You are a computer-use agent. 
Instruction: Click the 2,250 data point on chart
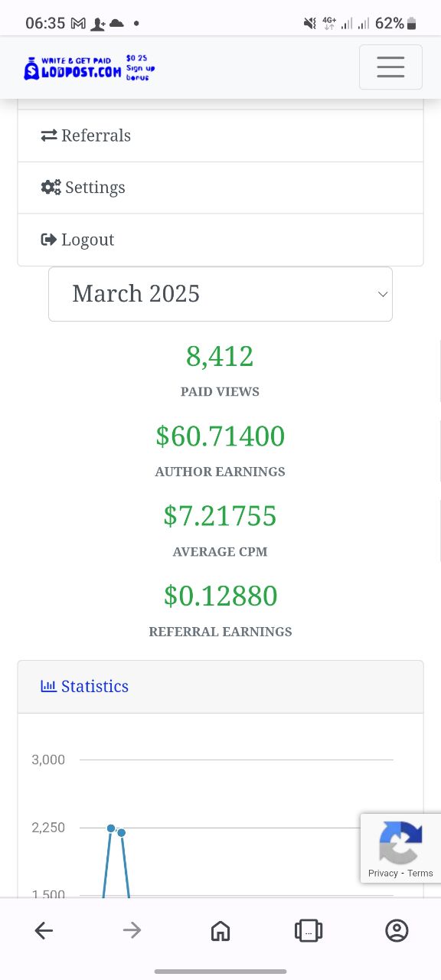[x=111, y=828]
